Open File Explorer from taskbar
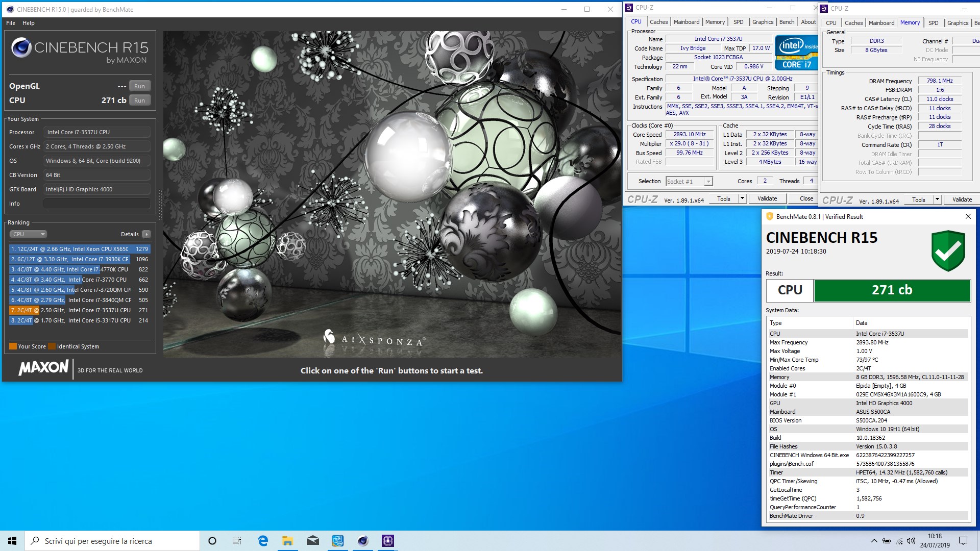The width and height of the screenshot is (980, 551). coord(288,541)
